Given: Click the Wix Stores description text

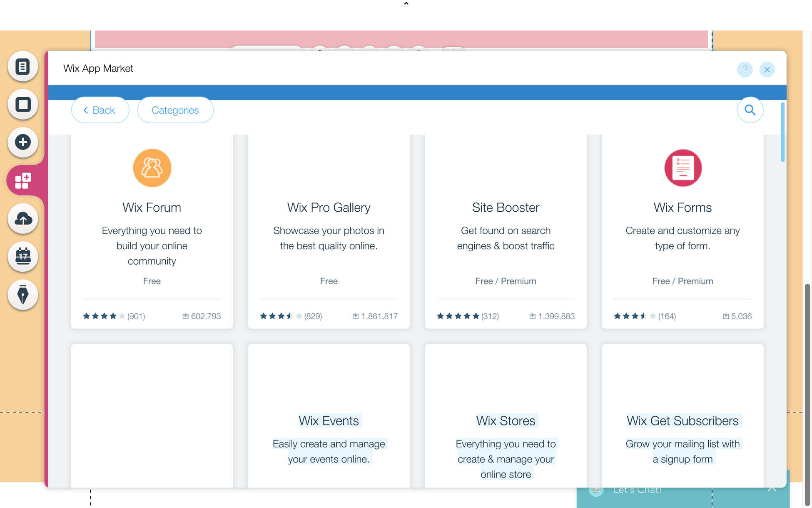Looking at the screenshot, I should coord(506,459).
